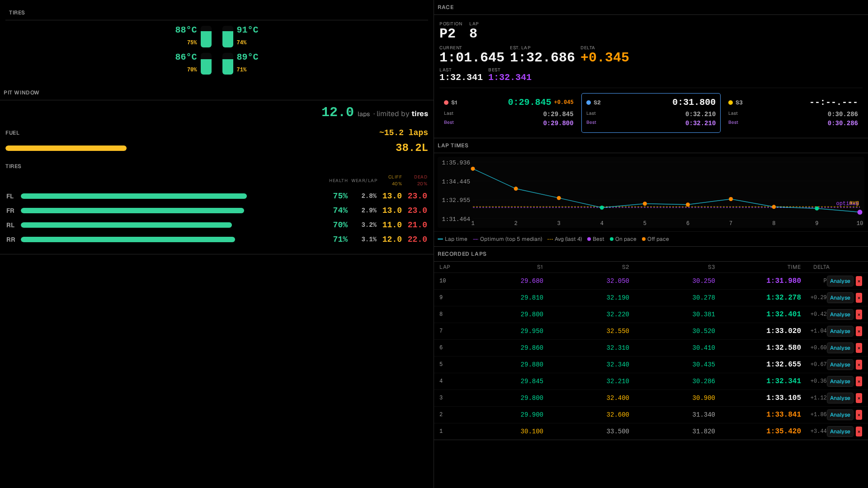Open Analyse for lap 8
The image size is (868, 488).
[840, 314]
